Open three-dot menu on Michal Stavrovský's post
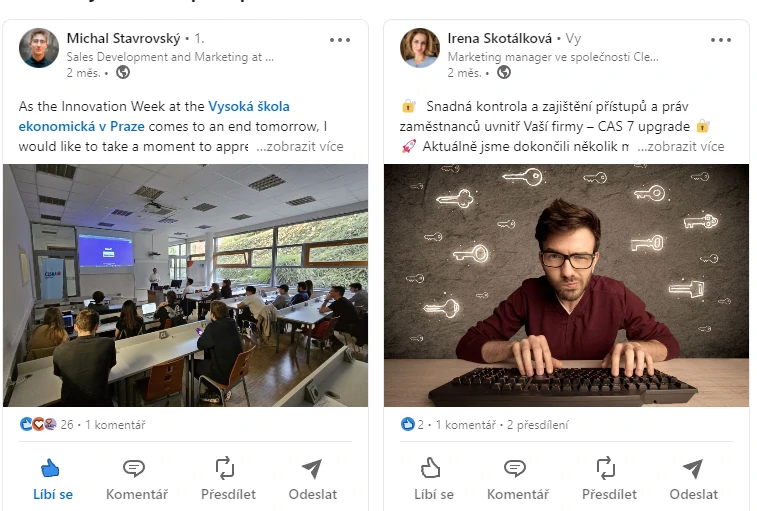 click(340, 40)
